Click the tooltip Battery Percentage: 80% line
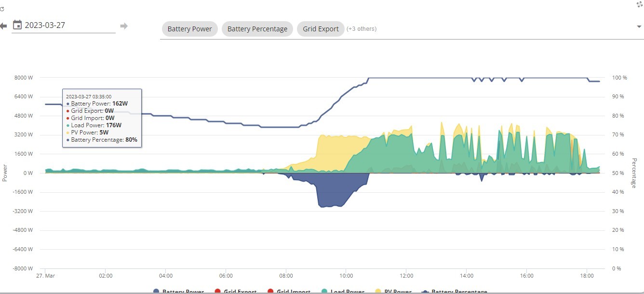The image size is (644, 294). 102,140
